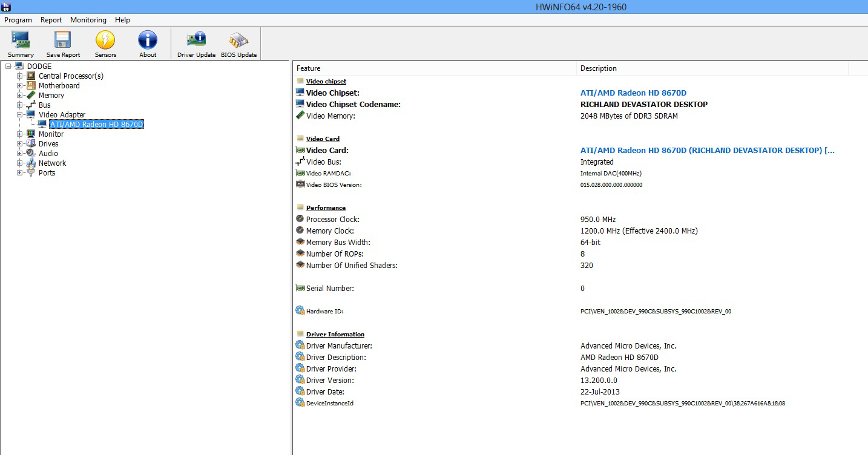868x455 pixels.
Task: Click the Serial Number card icon
Action: (300, 288)
